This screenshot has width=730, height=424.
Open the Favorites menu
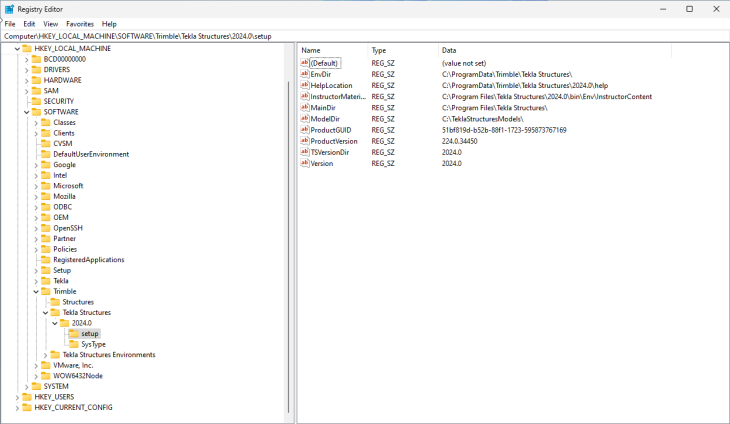click(x=80, y=24)
